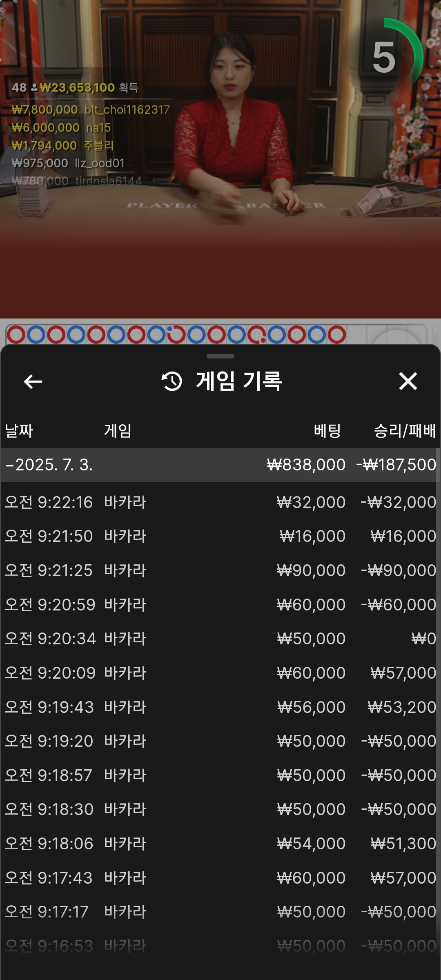441x980 pixels.
Task: Open the 오전 9:18:06 game record
Action: (x=220, y=844)
